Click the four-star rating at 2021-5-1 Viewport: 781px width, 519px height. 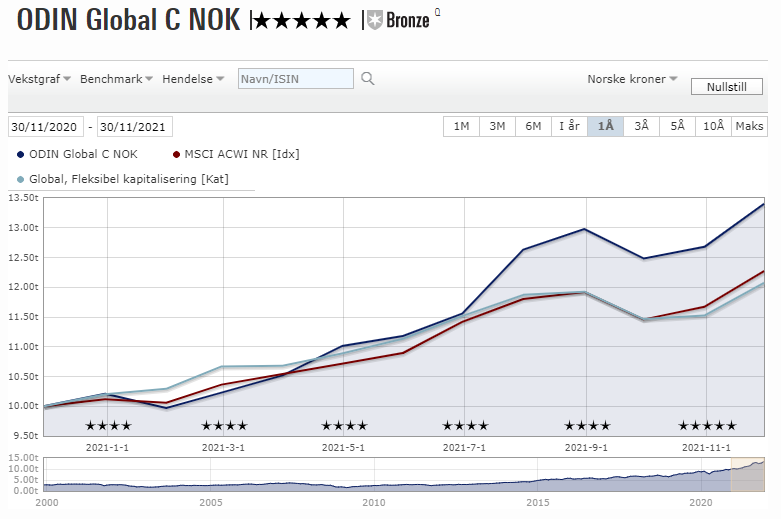tap(344, 426)
